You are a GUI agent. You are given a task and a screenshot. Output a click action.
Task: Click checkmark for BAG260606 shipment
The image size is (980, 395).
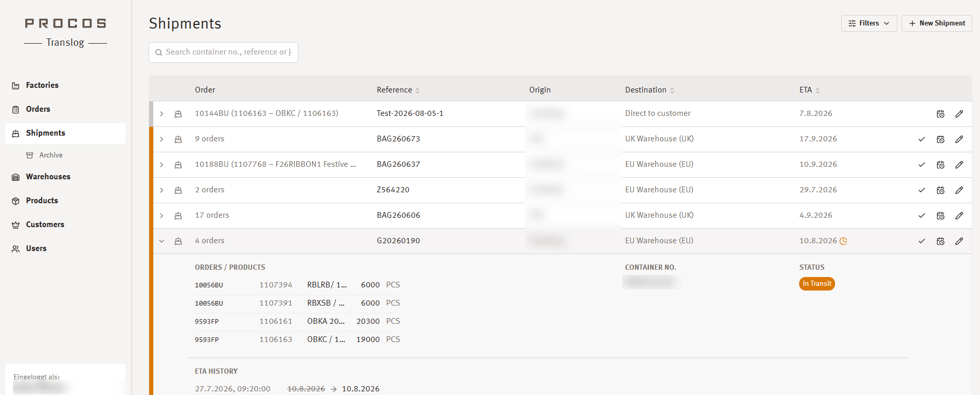coord(922,216)
